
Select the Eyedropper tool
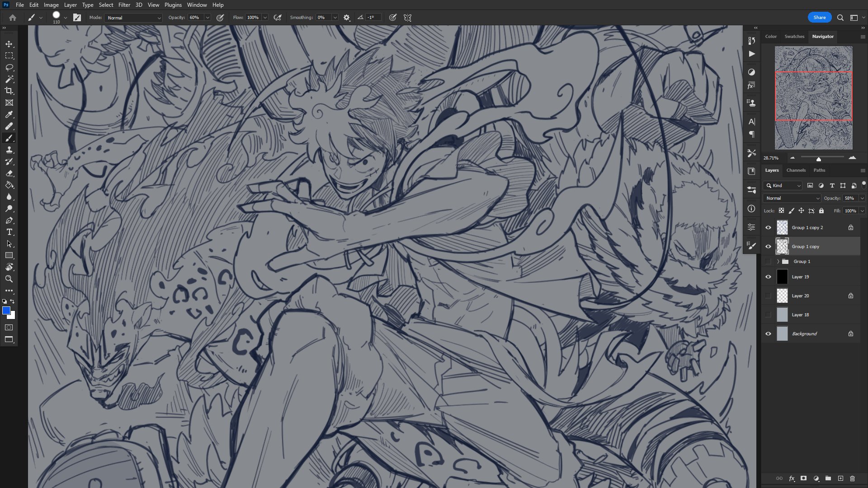[9, 115]
